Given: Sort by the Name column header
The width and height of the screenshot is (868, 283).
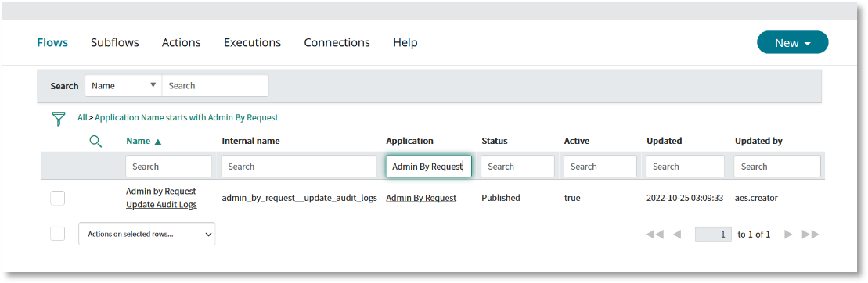Looking at the screenshot, I should (139, 141).
